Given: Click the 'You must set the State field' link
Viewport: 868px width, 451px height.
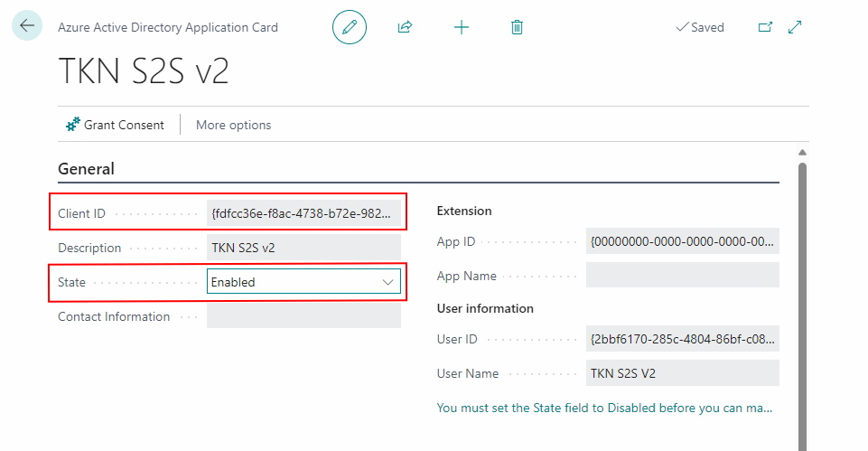Looking at the screenshot, I should 604,408.
